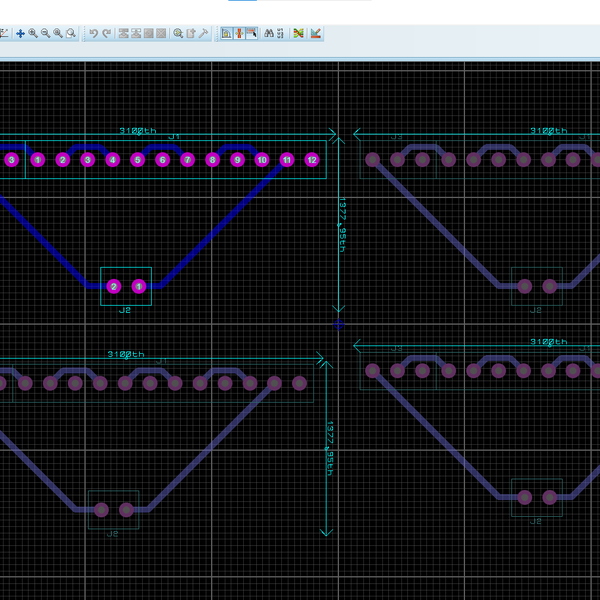Click the zoom to area icon

pyautogui.click(x=71, y=33)
